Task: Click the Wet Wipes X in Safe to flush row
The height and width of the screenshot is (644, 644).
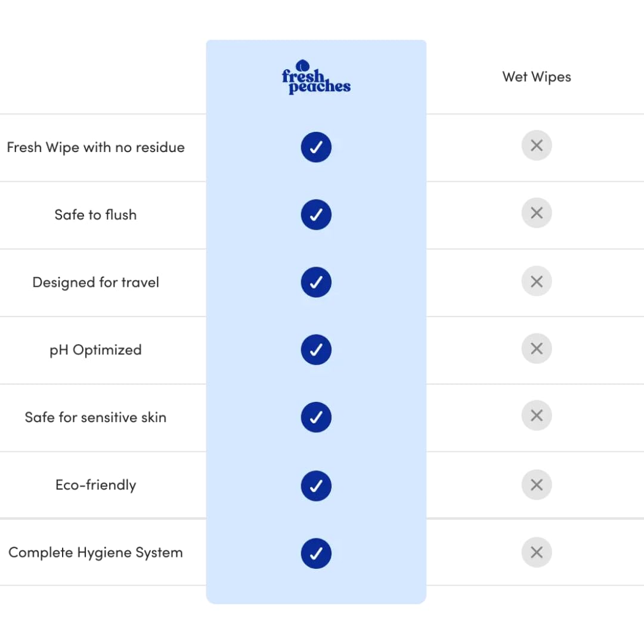Action: [537, 213]
